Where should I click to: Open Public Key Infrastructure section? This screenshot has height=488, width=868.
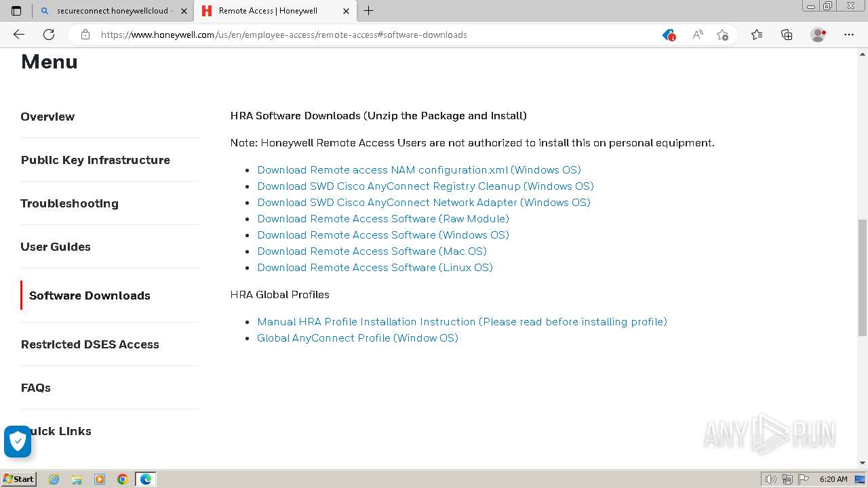96,160
